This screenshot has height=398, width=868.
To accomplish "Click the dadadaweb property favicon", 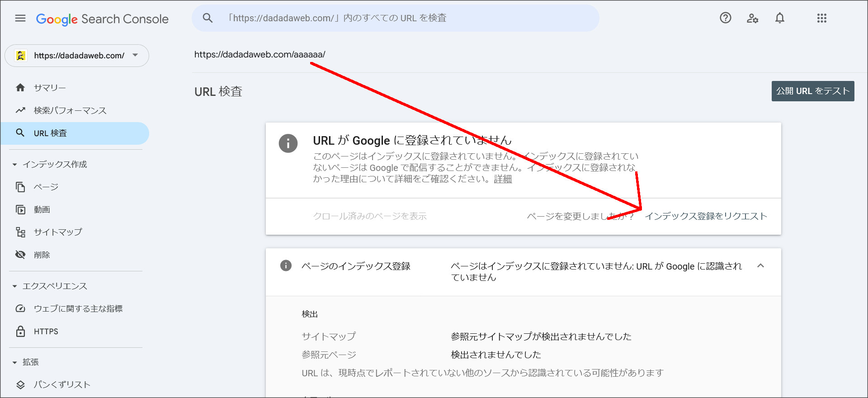I will [x=20, y=56].
